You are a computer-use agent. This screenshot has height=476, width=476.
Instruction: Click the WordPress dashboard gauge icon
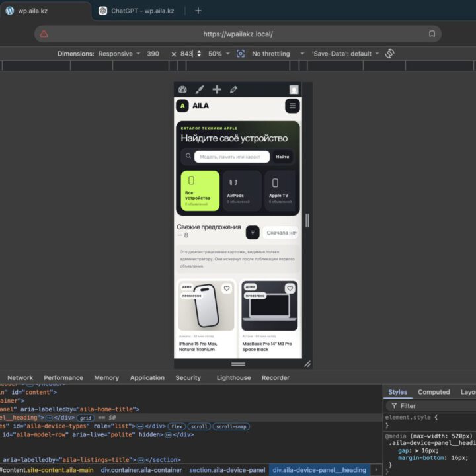(182, 89)
